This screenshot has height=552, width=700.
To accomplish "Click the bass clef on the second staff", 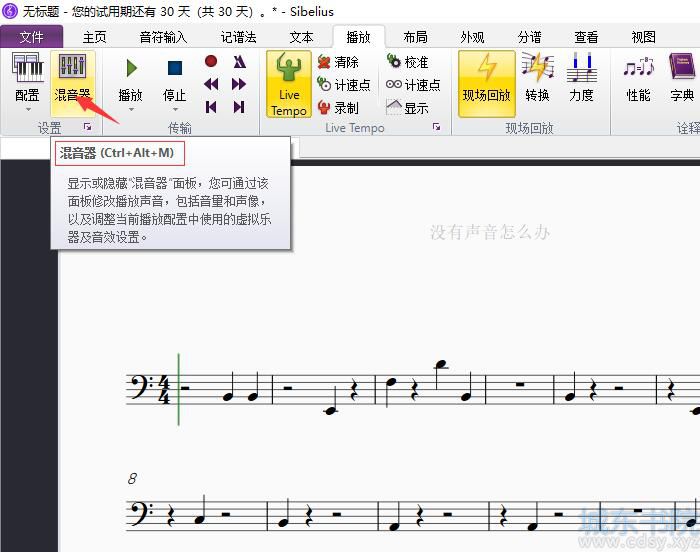I will (141, 513).
